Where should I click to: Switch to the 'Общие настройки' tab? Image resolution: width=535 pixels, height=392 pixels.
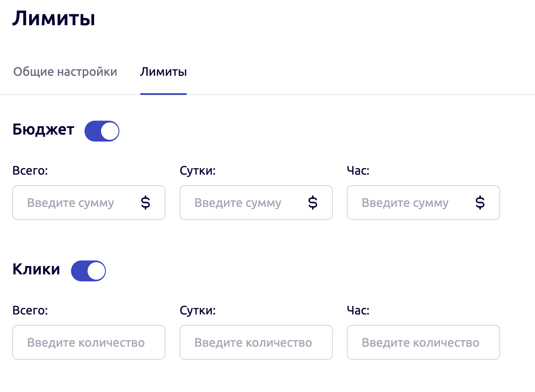[x=65, y=71]
